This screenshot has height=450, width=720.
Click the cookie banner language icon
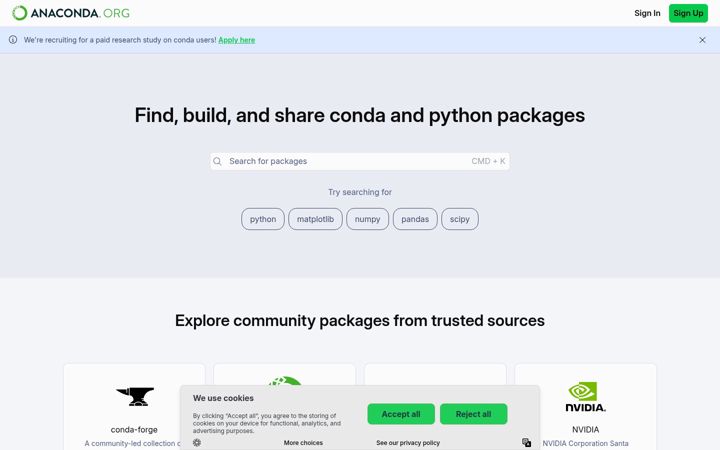526,442
